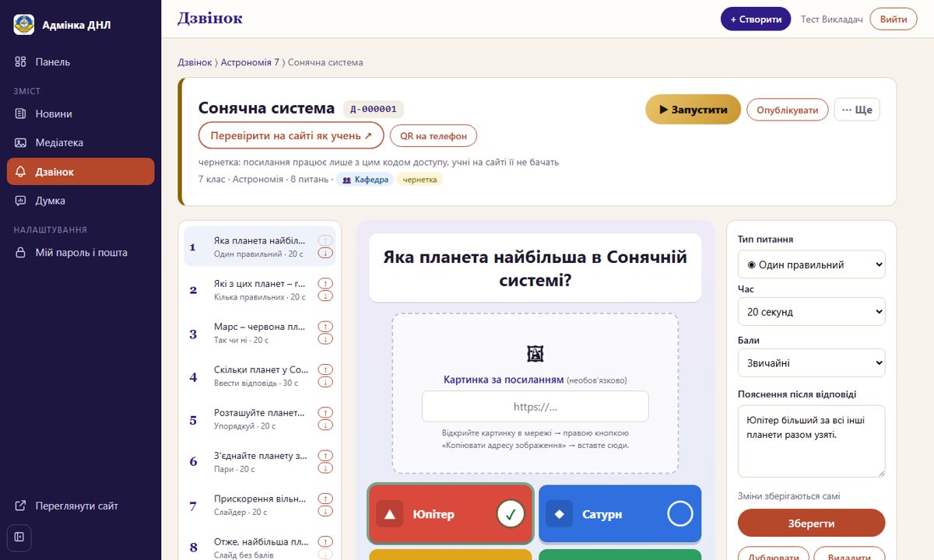The image size is (934, 560).
Task: Move question 3 up with arrow
Action: point(325,327)
